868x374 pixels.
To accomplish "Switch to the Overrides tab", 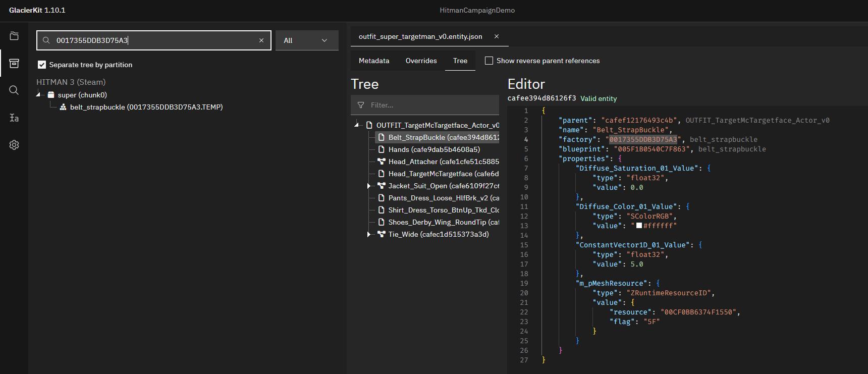I will click(x=421, y=61).
